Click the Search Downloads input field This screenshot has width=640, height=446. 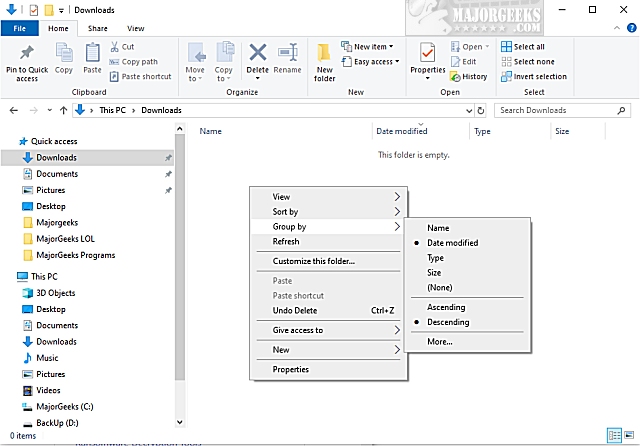coord(560,110)
